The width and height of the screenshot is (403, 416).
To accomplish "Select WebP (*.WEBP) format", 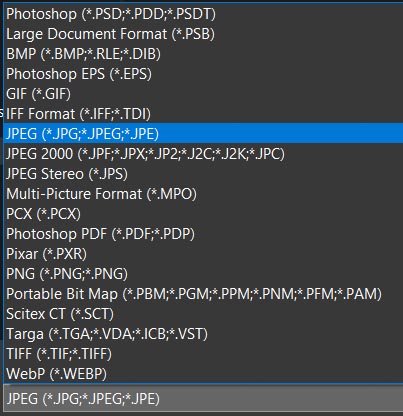I will coord(203,374).
